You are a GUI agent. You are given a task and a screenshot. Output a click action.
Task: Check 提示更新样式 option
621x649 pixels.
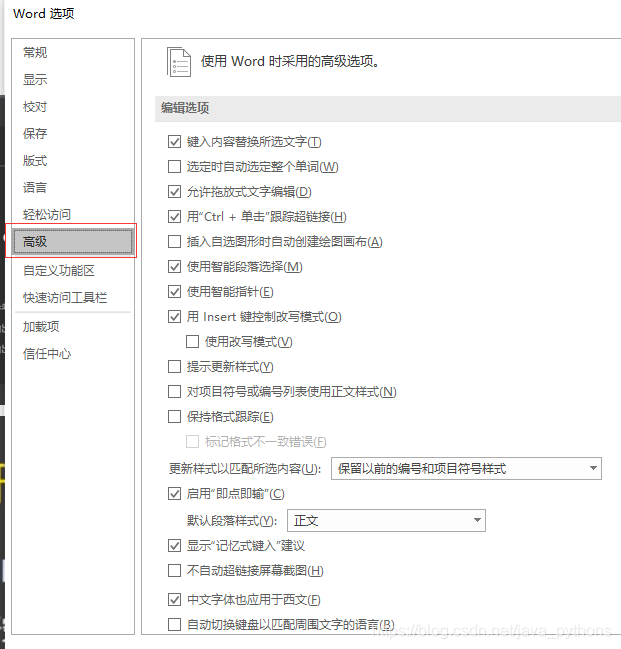[174, 366]
